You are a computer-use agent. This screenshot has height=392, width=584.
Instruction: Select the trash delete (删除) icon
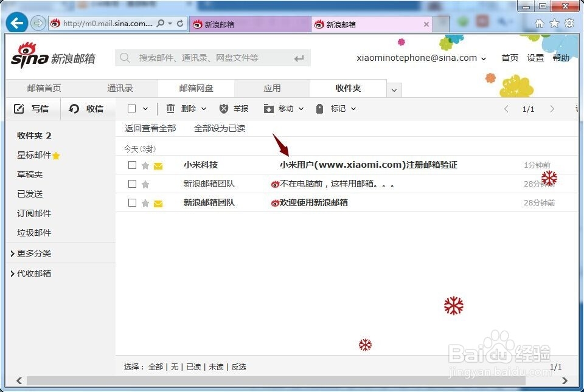(x=171, y=108)
